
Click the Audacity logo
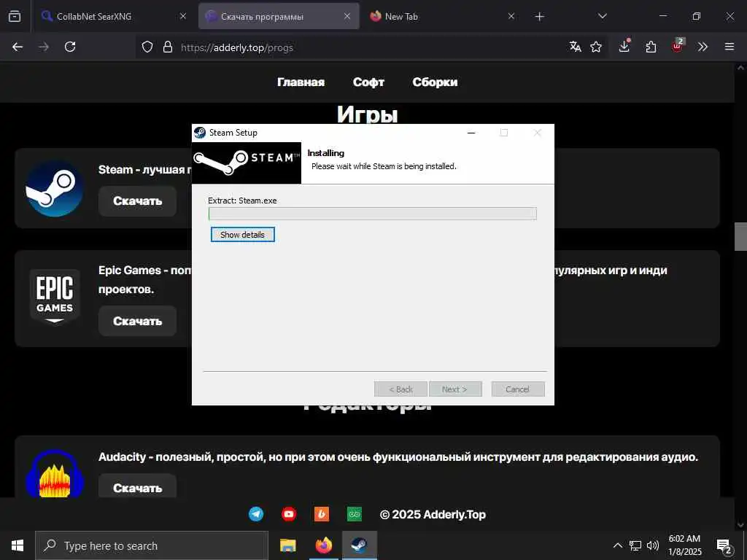point(55,473)
